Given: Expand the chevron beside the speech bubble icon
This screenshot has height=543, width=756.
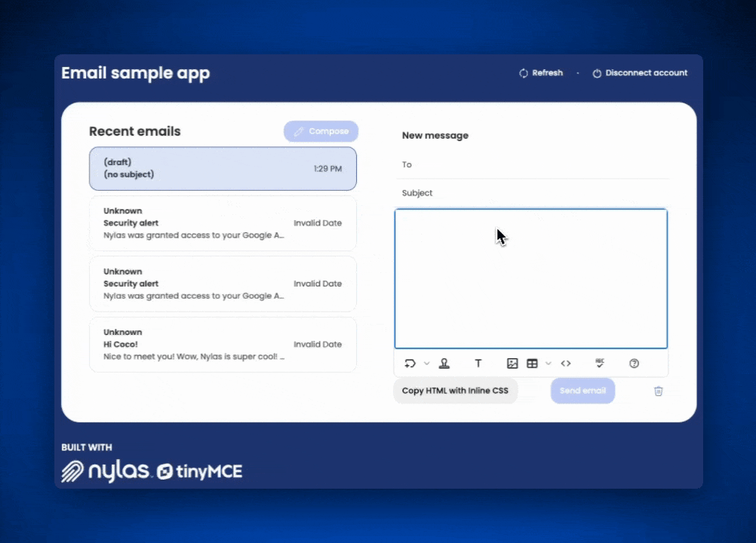Looking at the screenshot, I should pos(427,364).
